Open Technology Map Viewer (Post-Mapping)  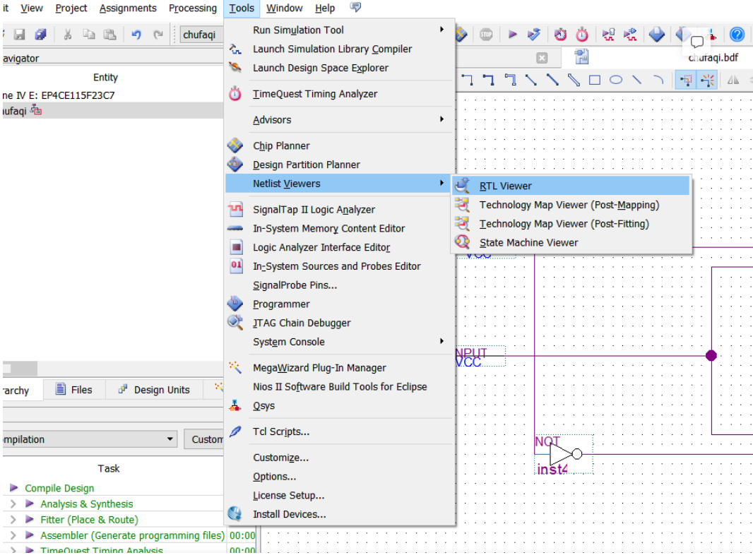(x=571, y=205)
